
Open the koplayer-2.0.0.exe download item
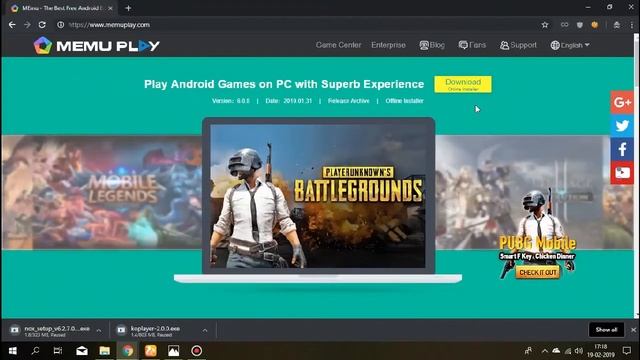[x=156, y=331]
